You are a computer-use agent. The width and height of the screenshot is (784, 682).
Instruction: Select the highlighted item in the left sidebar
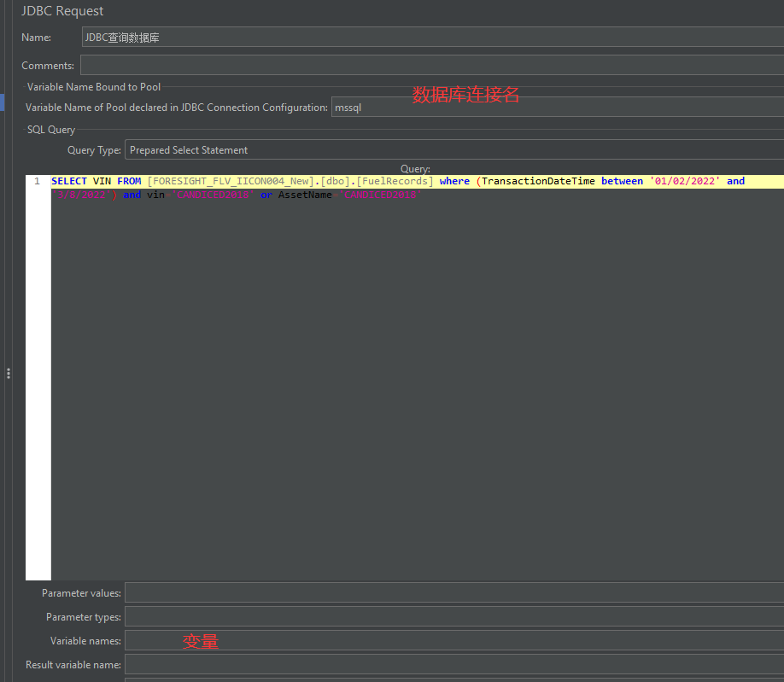pos(3,101)
